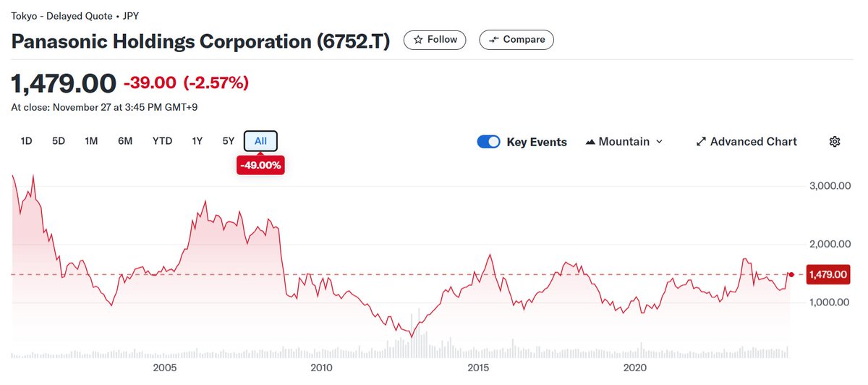The image size is (868, 385).
Task: Open chart settings gear icon
Action: 835,142
